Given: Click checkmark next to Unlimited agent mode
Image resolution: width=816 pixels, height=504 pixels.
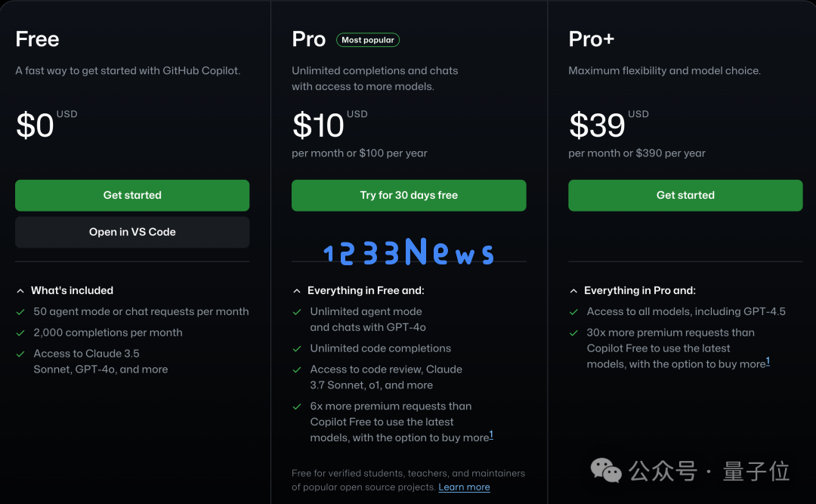Looking at the screenshot, I should pos(297,312).
